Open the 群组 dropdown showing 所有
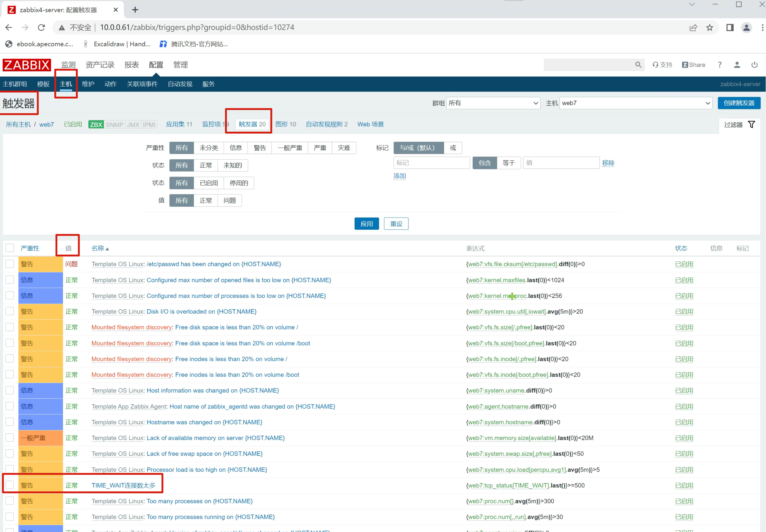The image size is (766, 532). tap(493, 103)
